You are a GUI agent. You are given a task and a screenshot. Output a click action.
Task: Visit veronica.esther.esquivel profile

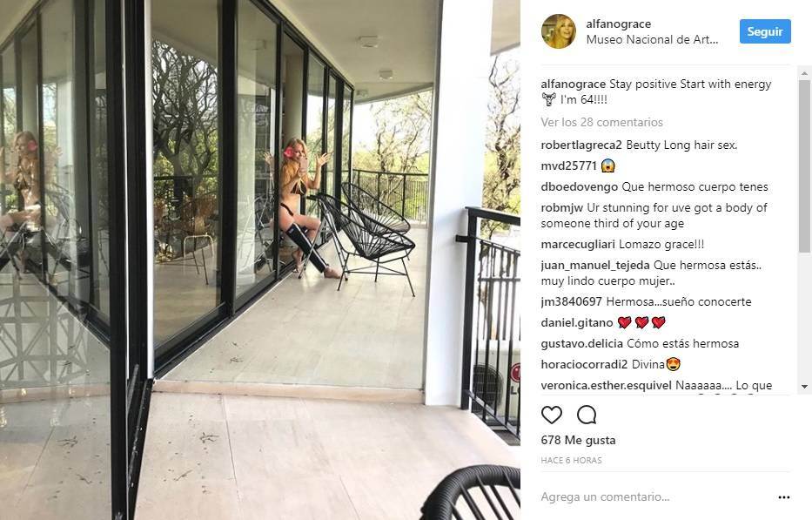point(606,385)
